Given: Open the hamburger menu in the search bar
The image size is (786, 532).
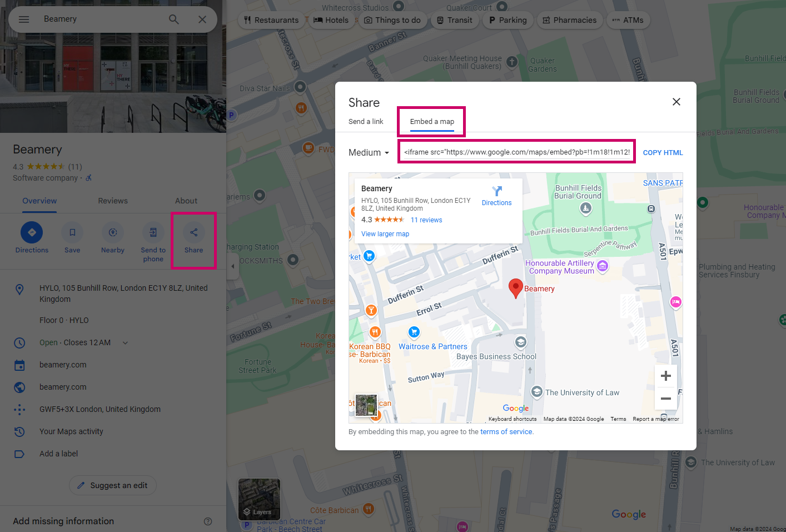Looking at the screenshot, I should (x=24, y=19).
